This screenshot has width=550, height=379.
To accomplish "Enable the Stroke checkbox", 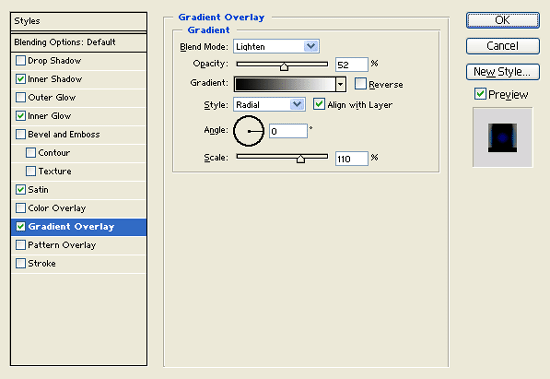I will coord(21,263).
